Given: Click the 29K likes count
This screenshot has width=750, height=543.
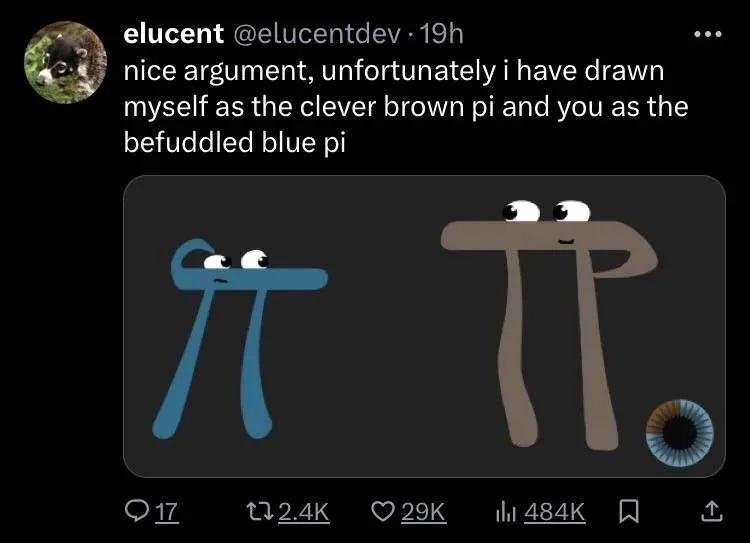Looking at the screenshot, I should [x=423, y=511].
